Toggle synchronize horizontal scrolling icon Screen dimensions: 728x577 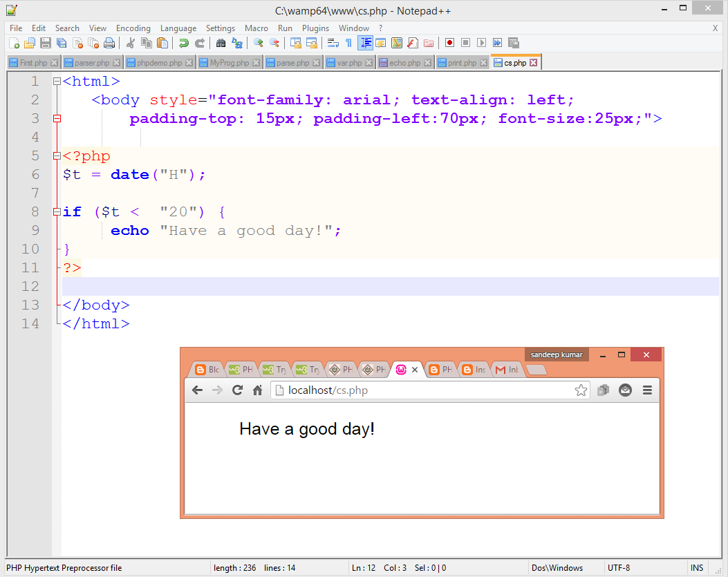[312, 43]
